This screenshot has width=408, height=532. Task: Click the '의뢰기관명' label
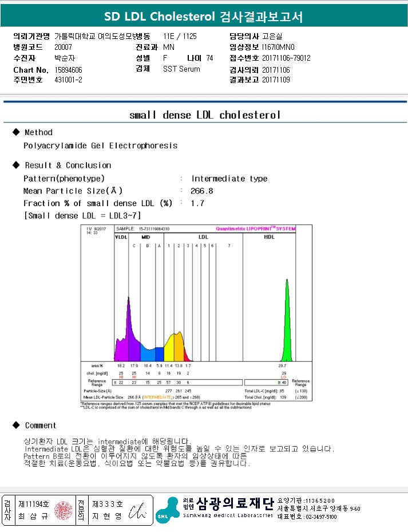(x=31, y=36)
